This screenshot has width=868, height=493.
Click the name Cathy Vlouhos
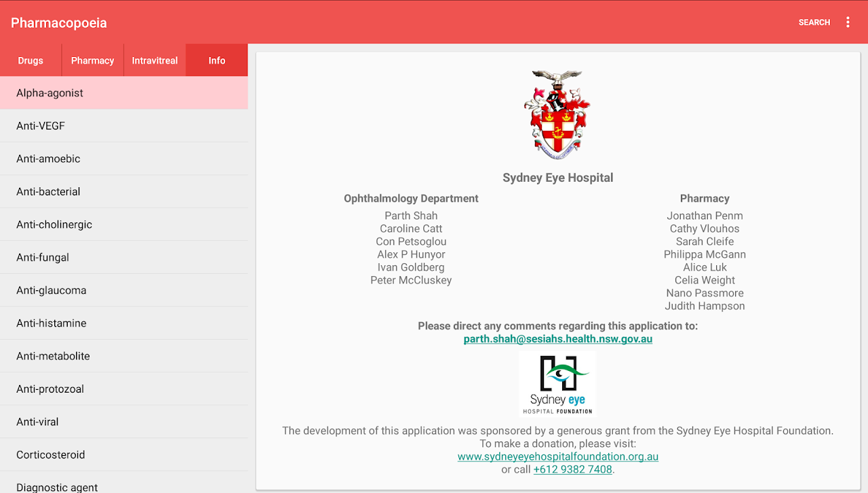705,229
